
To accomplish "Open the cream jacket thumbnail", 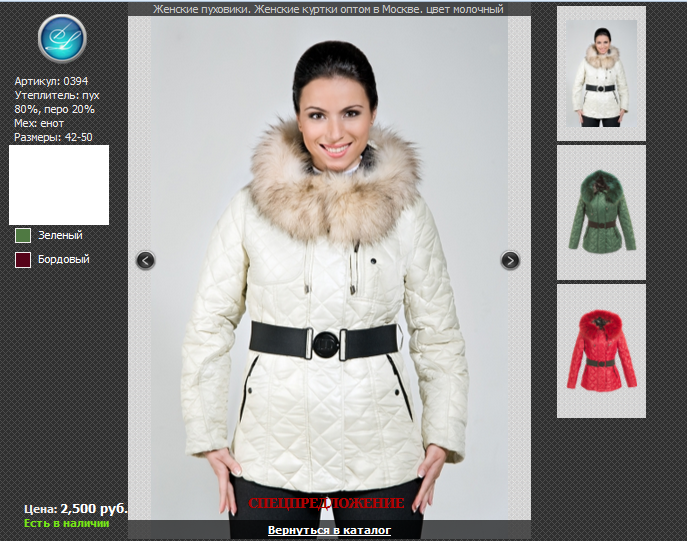I will pos(601,74).
